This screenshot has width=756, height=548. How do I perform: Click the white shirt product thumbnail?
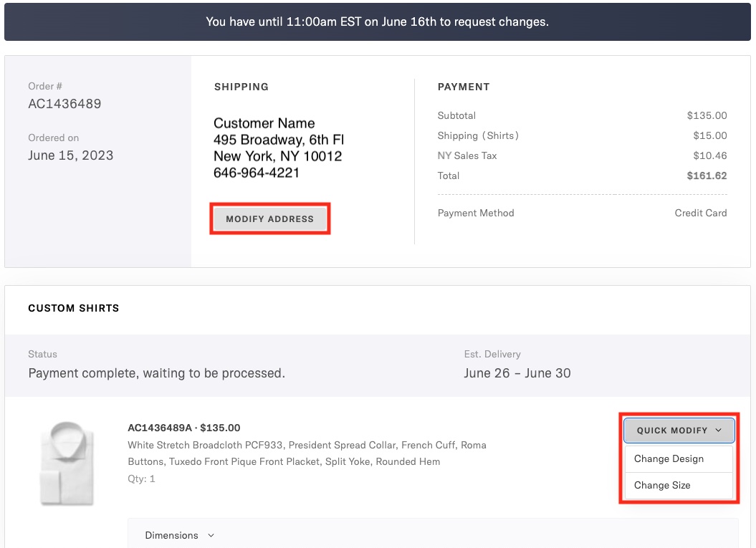(x=64, y=463)
